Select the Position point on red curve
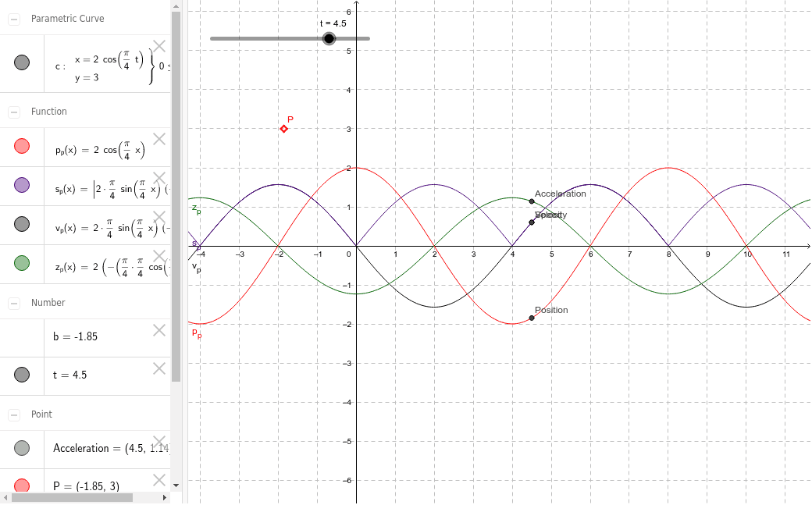The image size is (812, 505). [x=532, y=318]
